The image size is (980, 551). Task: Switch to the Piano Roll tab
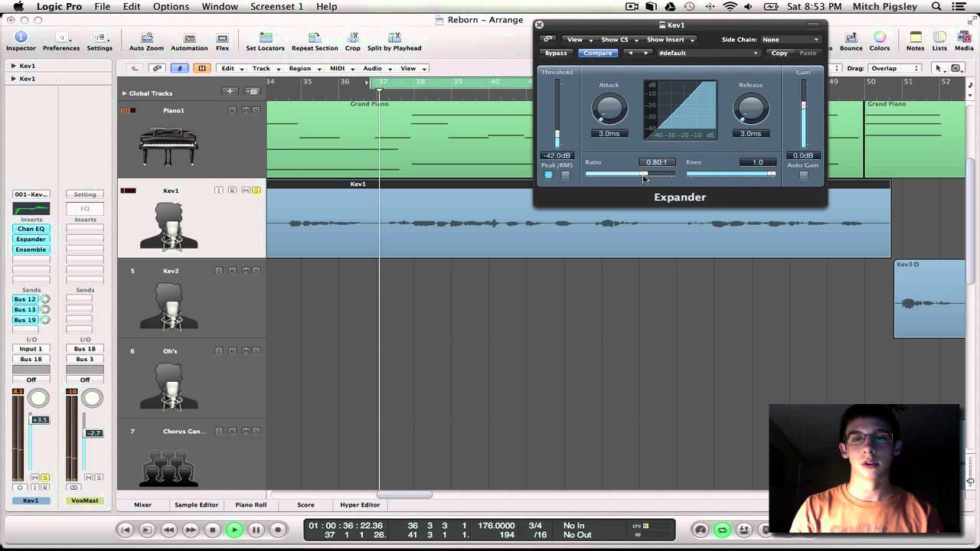pos(251,505)
